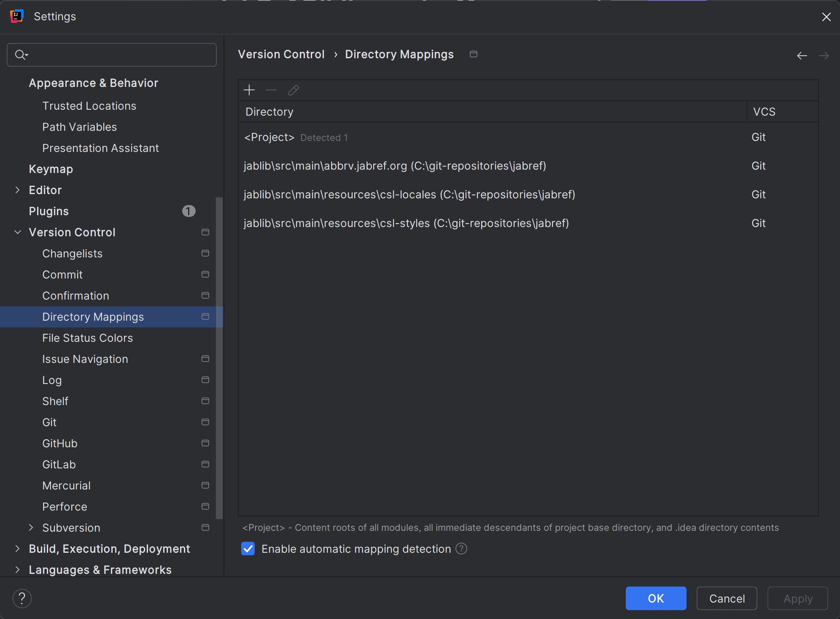
Task: Click Version Control breadcrumb link
Action: [x=281, y=54]
